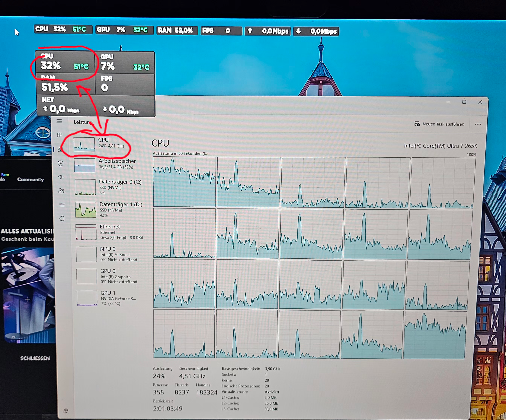The height and width of the screenshot is (420, 506).
Task: Open the Processes page in Task Manager sidebar
Action: [x=59, y=135]
